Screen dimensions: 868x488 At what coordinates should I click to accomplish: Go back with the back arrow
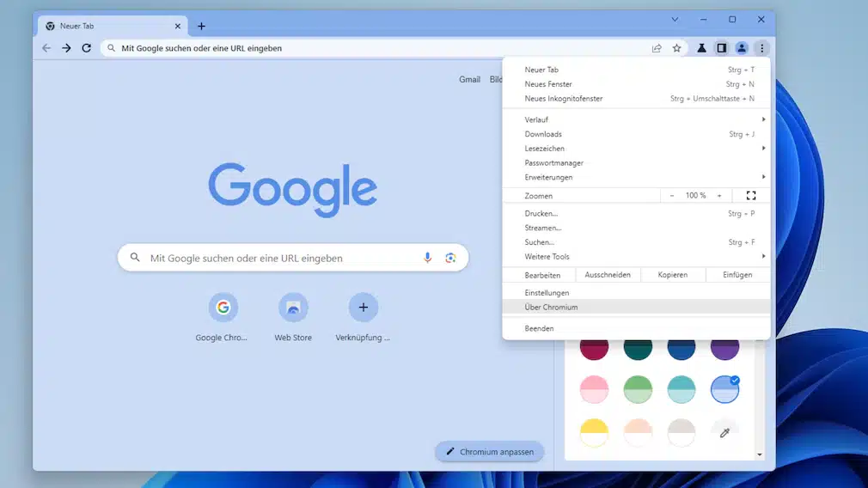pos(46,48)
